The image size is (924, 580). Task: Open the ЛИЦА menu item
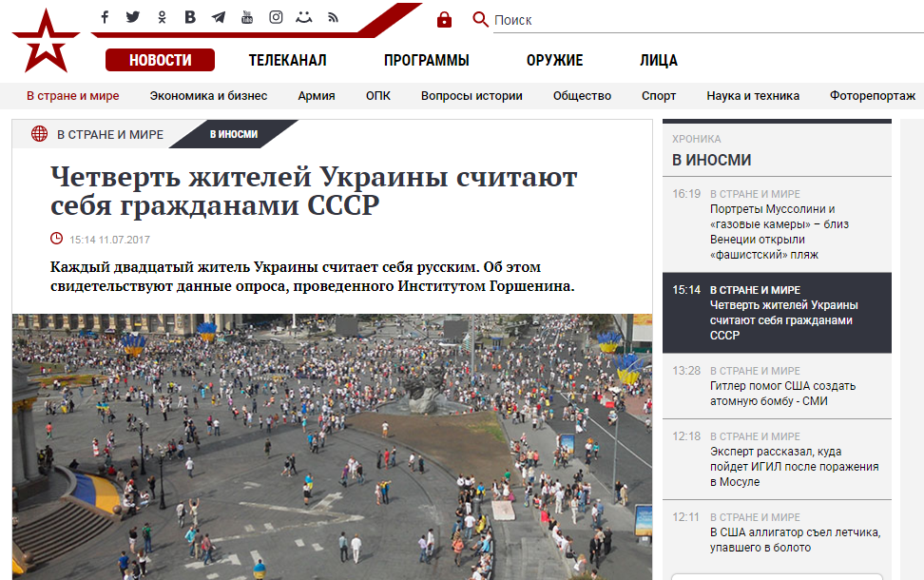click(x=659, y=60)
